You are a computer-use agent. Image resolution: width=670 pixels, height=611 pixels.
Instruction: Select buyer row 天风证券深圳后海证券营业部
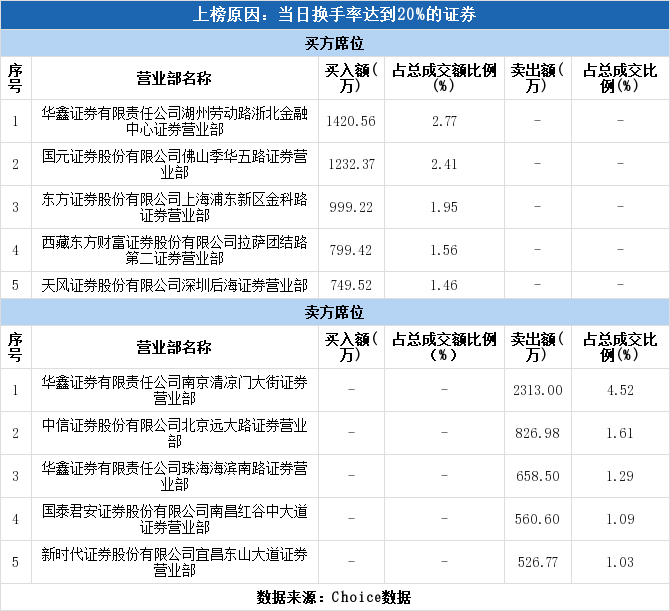335,285
